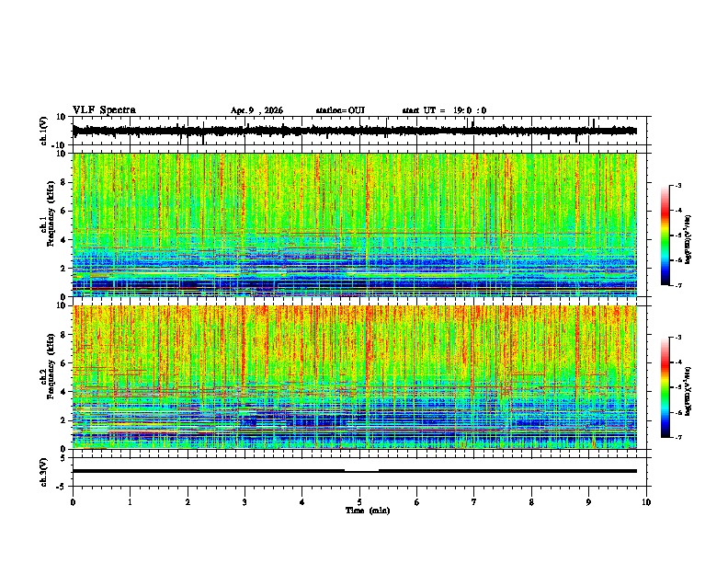Click the "VLF Spectra" title text
The image size is (728, 563).
[x=104, y=110]
